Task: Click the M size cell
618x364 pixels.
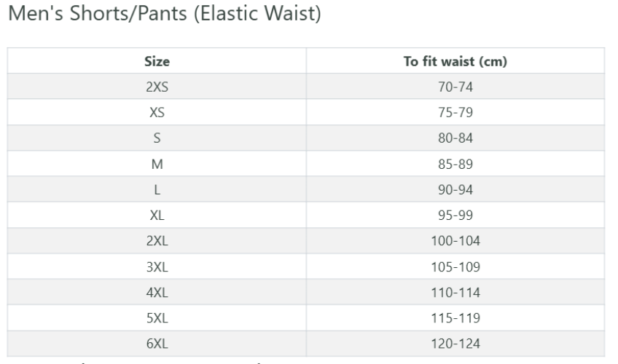Action: coord(157,164)
